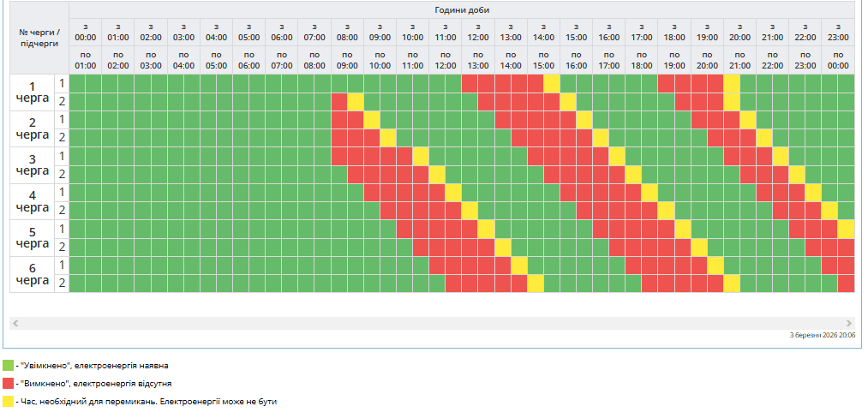
Task: Click the left arrow of the horizontal scrollbar
Action: (x=15, y=324)
